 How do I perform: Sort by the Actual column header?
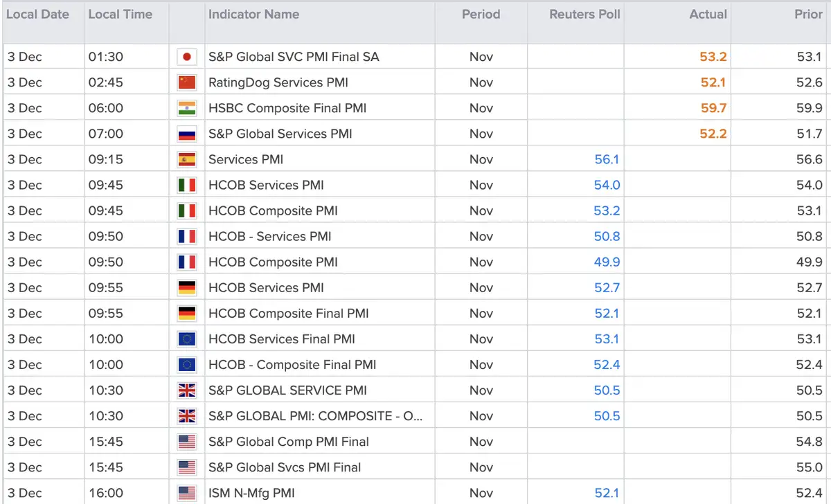click(x=708, y=14)
